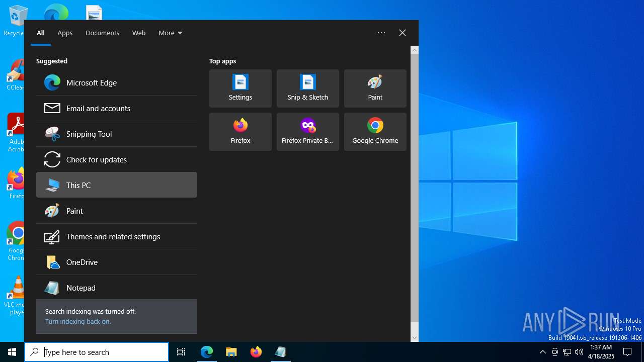Viewport: 644px width, 362px height.
Task: Open Task View on taskbar
Action: [x=181, y=352]
